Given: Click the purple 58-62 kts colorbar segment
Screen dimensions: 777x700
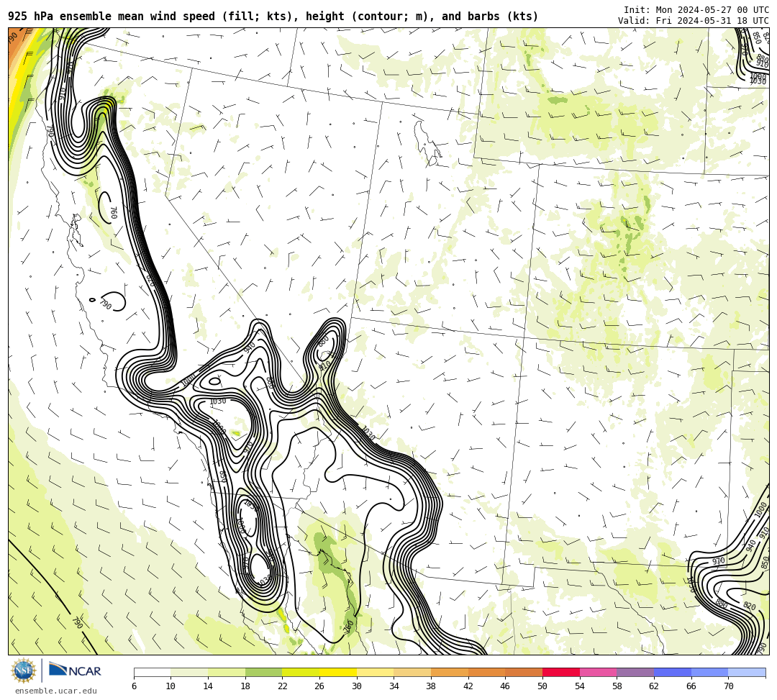Looking at the screenshot, I should click(635, 672).
